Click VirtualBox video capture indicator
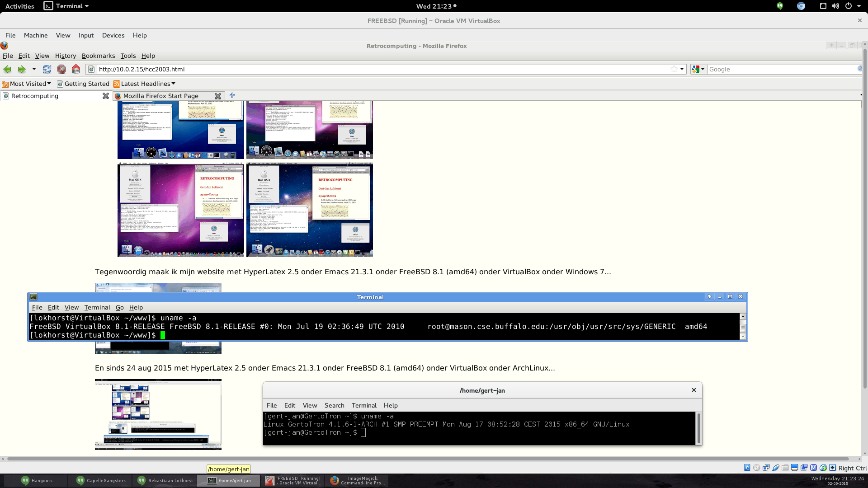Screen dimensions: 868x488 coord(804,468)
